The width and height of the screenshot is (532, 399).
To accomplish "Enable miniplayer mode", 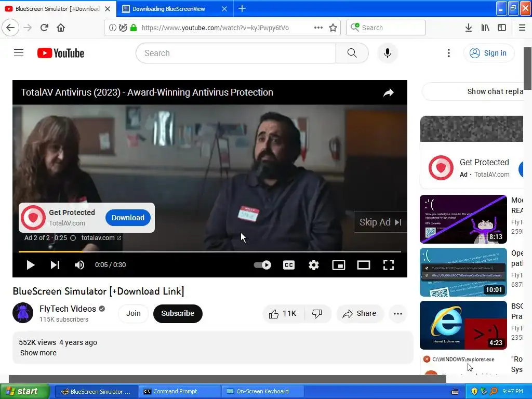I will point(339,265).
